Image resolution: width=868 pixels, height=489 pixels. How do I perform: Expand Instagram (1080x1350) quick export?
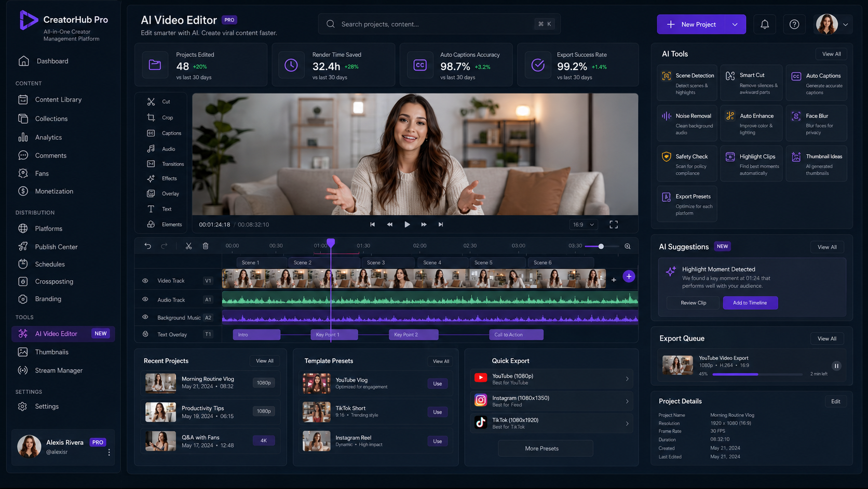coord(627,401)
